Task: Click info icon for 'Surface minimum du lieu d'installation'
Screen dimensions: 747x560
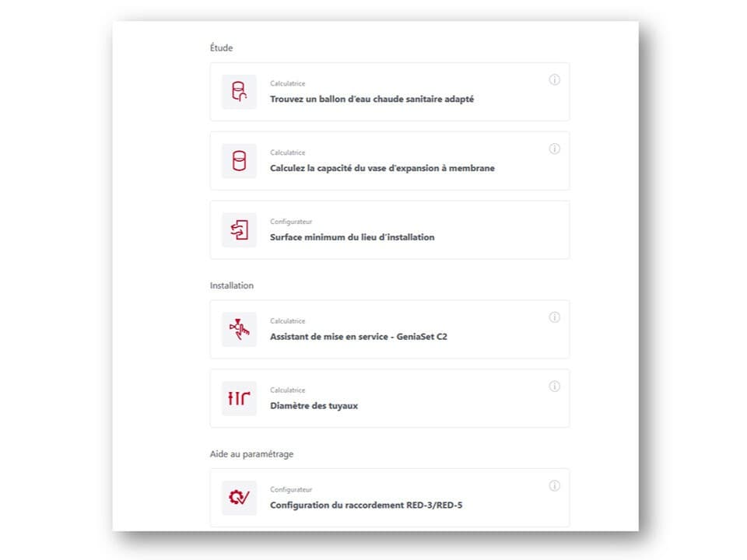Action: [x=555, y=219]
